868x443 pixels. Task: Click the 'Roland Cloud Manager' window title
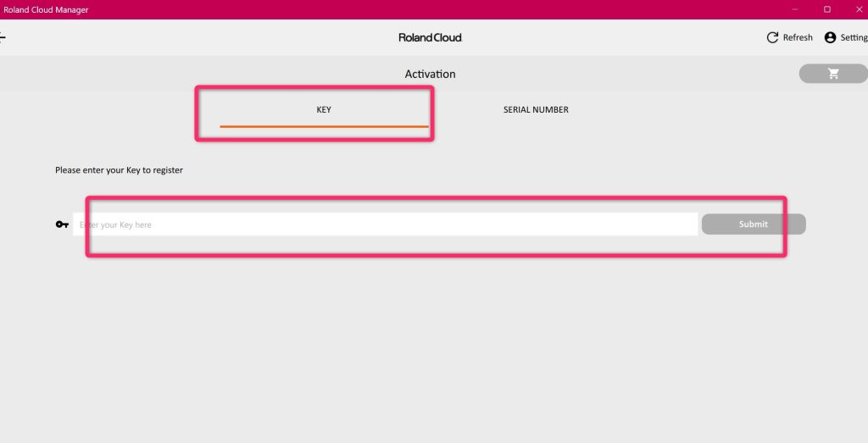click(x=46, y=9)
